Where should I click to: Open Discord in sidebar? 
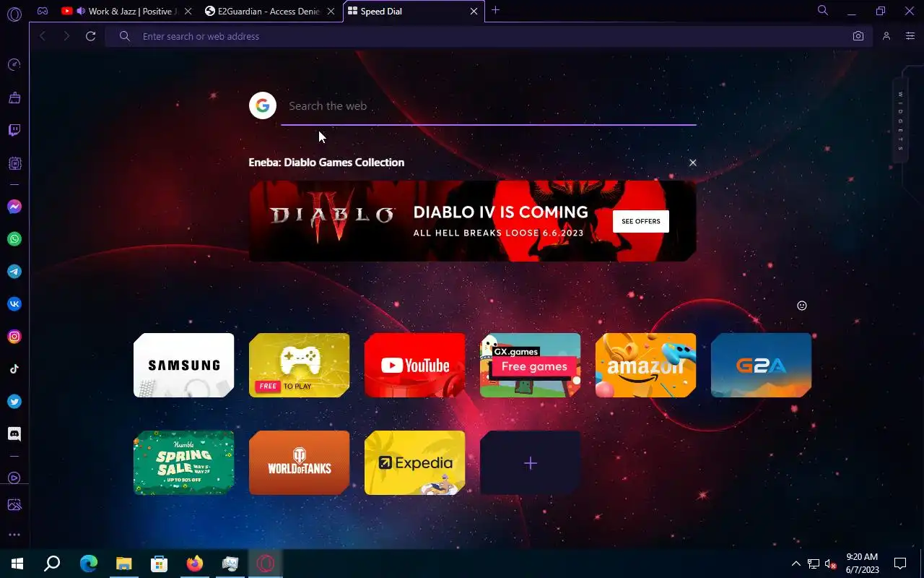click(x=14, y=434)
